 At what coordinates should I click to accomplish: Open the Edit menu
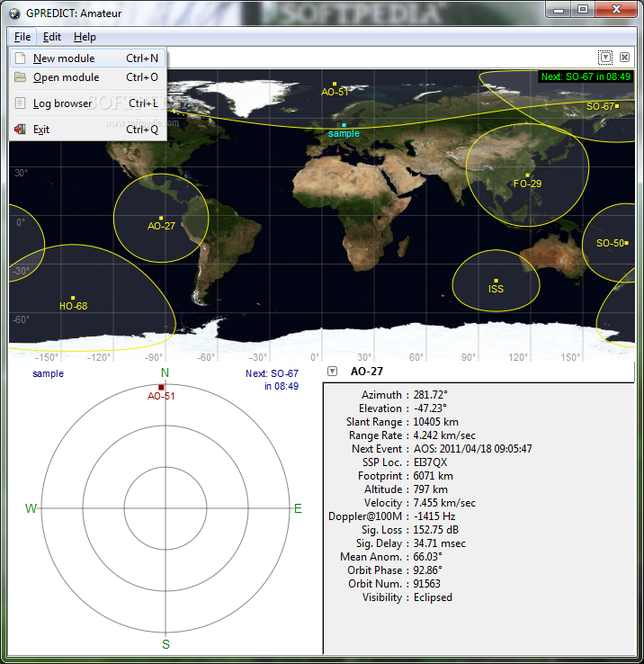(x=51, y=37)
